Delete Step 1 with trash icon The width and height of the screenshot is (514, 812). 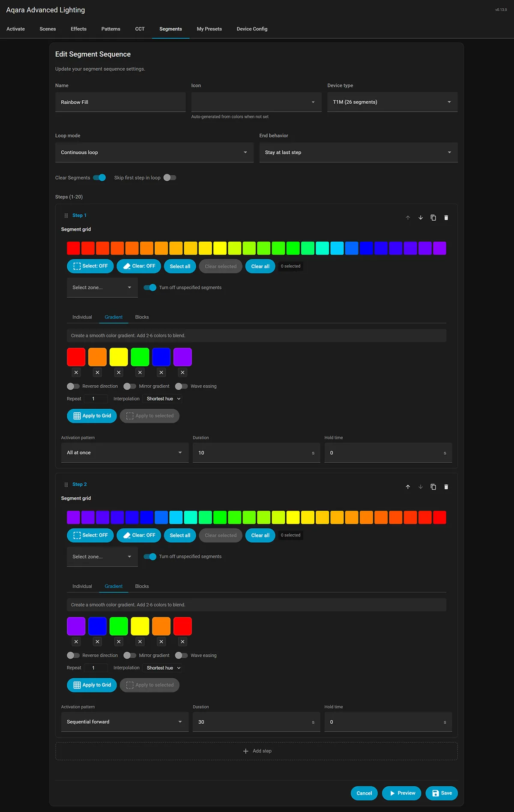point(446,218)
